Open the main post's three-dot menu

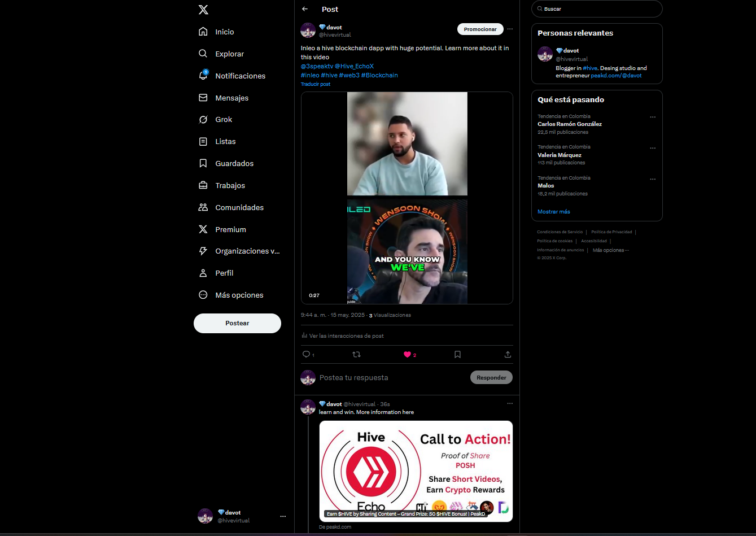510,29
